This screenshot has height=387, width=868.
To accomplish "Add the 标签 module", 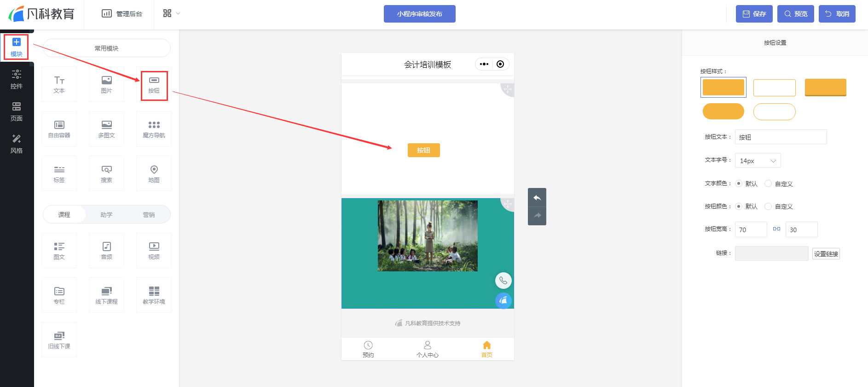I will tap(59, 174).
